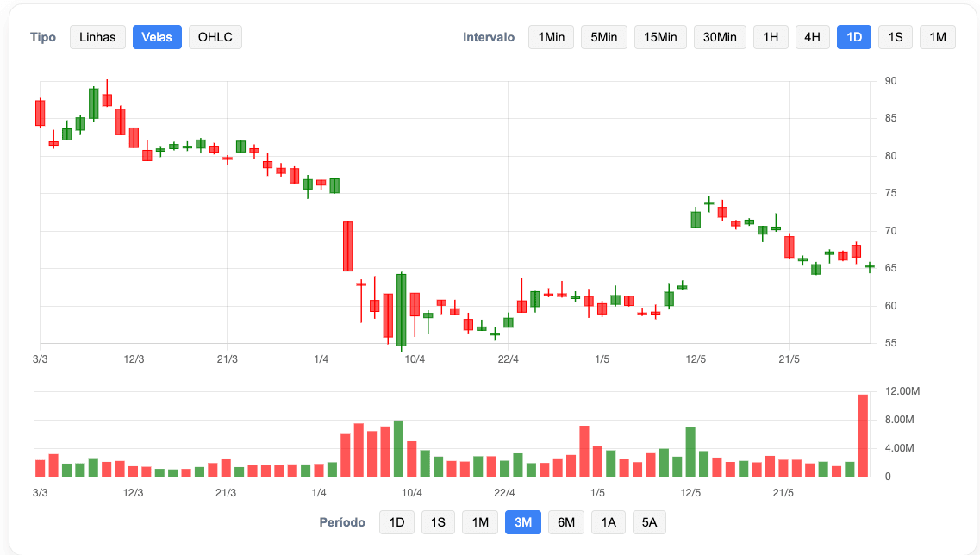Change chart type to OHLC

point(215,37)
